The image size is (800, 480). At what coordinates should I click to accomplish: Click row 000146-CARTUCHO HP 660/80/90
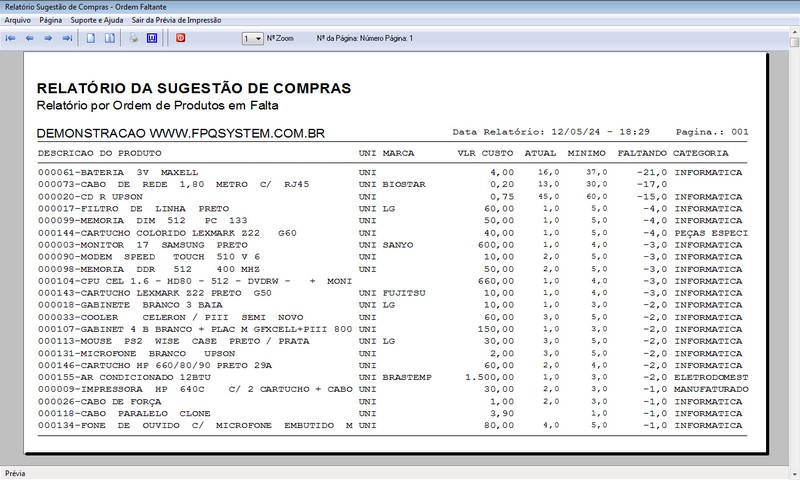(392, 366)
